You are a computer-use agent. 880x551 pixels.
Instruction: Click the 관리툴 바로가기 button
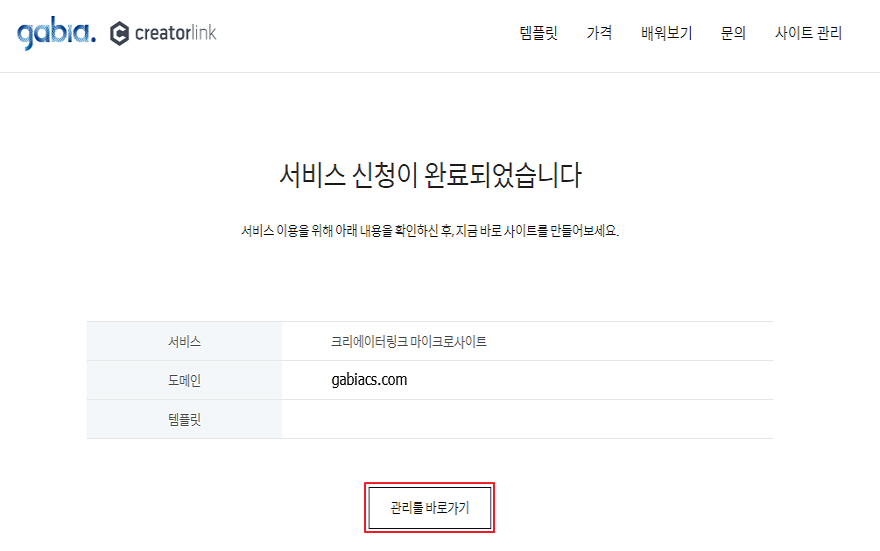click(x=429, y=508)
